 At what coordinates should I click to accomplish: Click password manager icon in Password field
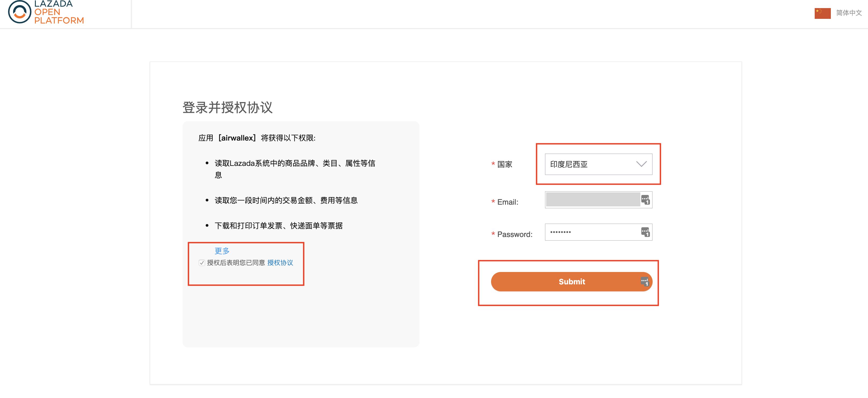pos(645,232)
